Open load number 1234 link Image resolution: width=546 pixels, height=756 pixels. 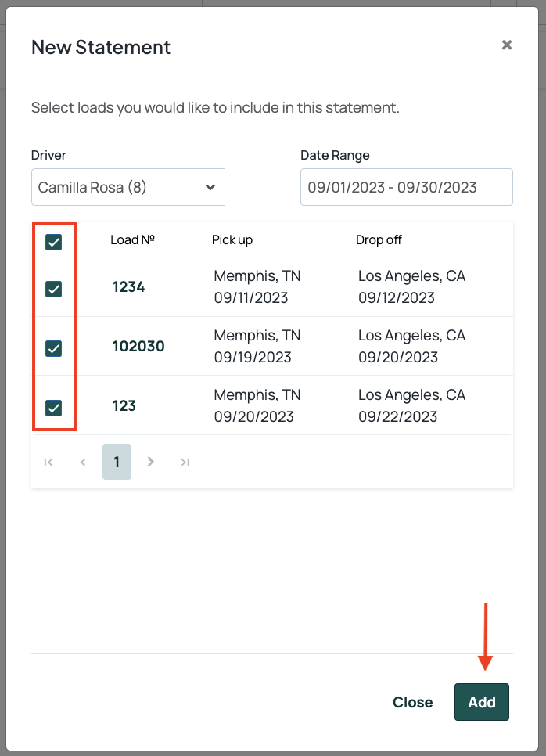128,287
